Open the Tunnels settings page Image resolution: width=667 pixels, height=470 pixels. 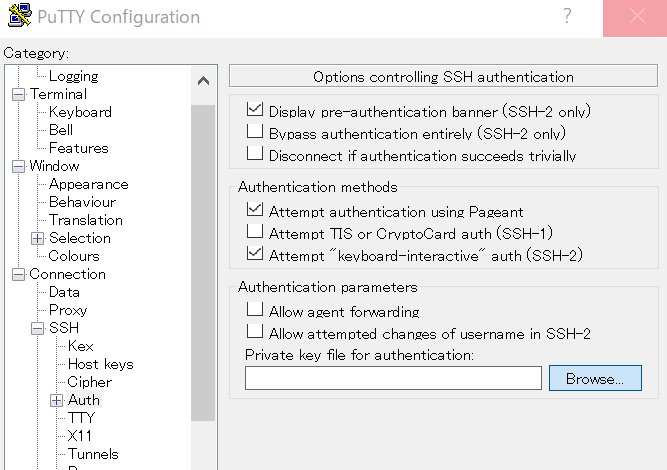pyautogui.click(x=94, y=454)
